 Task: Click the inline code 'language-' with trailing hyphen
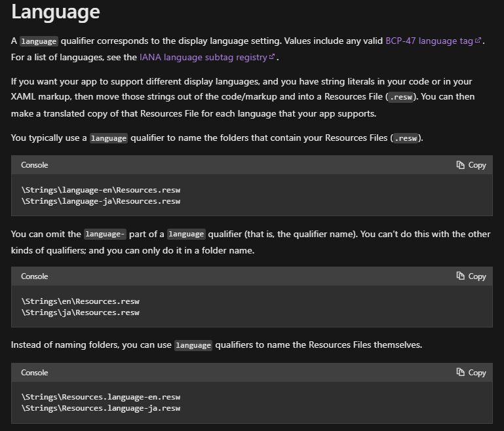[105, 234]
